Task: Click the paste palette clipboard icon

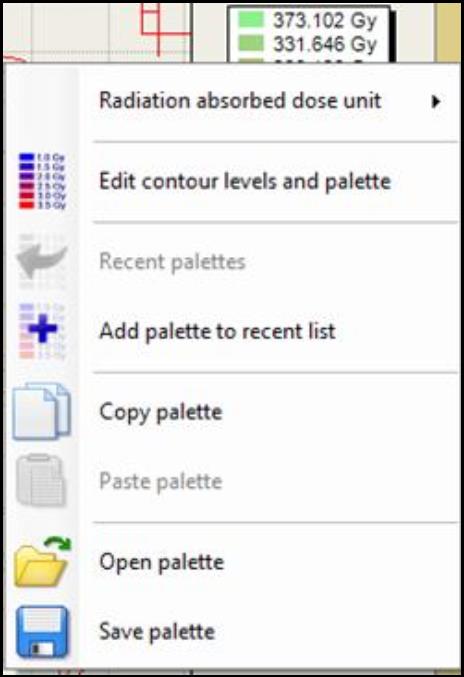Action: click(x=41, y=481)
